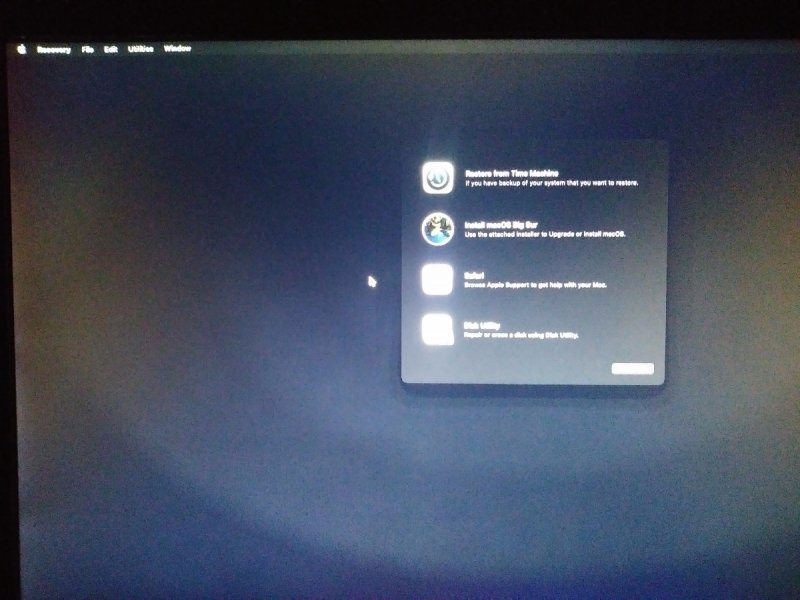This screenshot has height=600, width=800.
Task: Open the Apple menu icon
Action: coord(21,49)
